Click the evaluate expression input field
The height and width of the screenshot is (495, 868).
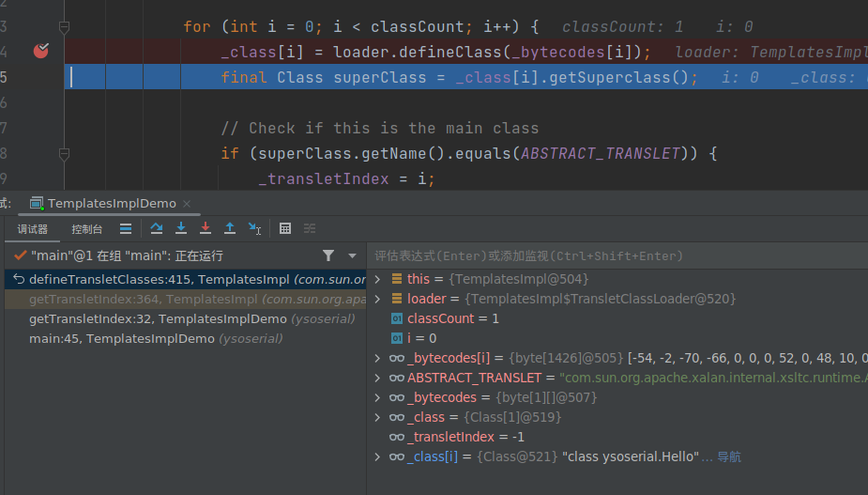click(x=610, y=255)
